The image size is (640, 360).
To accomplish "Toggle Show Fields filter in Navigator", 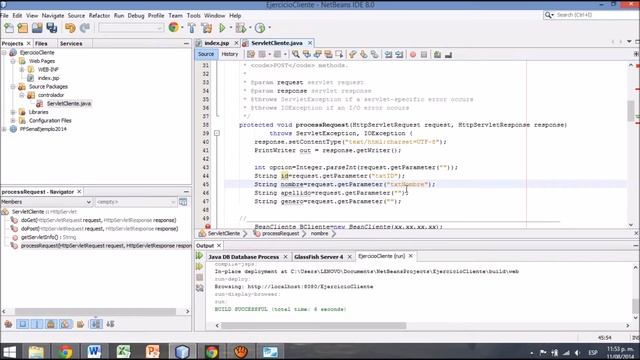I will [x=22, y=324].
